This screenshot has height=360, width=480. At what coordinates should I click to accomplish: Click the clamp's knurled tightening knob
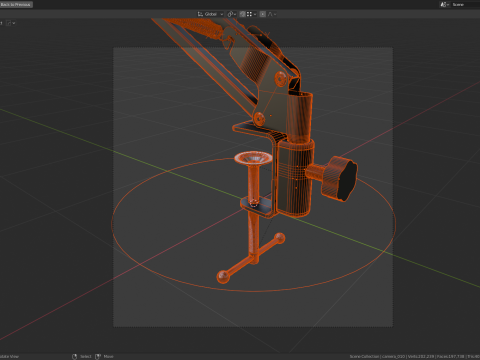coord(339,179)
